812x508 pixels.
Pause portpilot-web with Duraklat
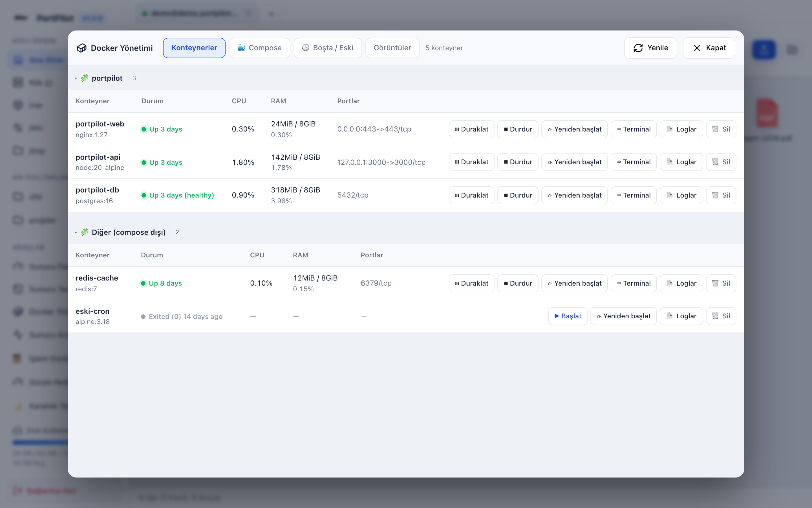471,129
